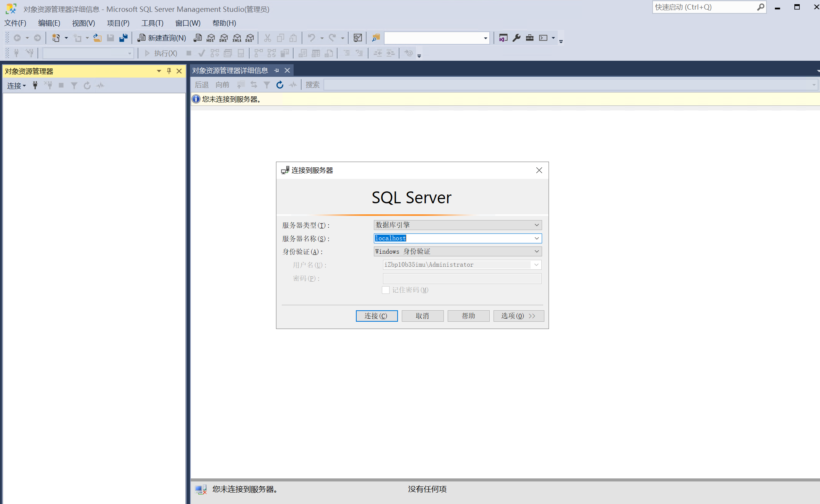Select the Object Explorer Details tab
Screen dimensions: 820x504
click(230, 70)
